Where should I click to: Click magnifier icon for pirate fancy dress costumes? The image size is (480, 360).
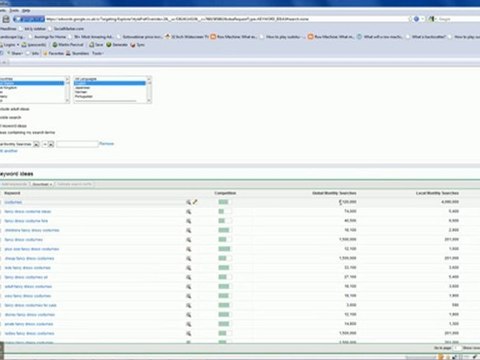189,324
